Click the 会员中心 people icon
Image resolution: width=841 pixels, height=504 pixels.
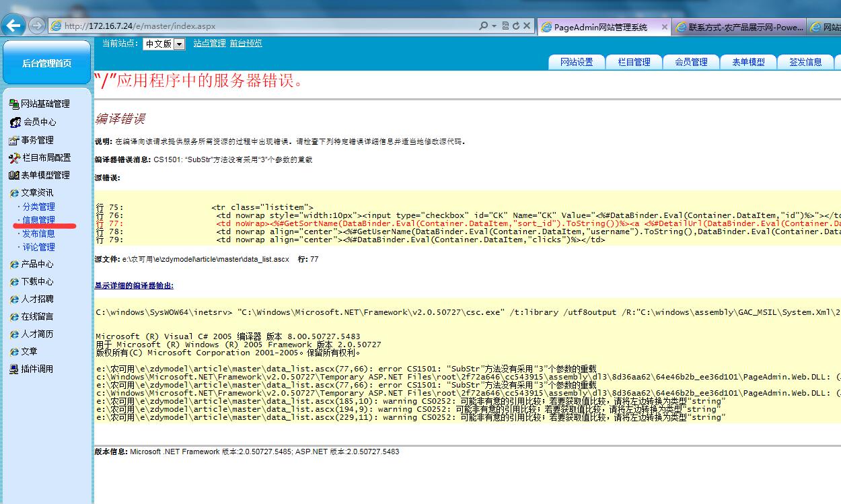(x=15, y=122)
